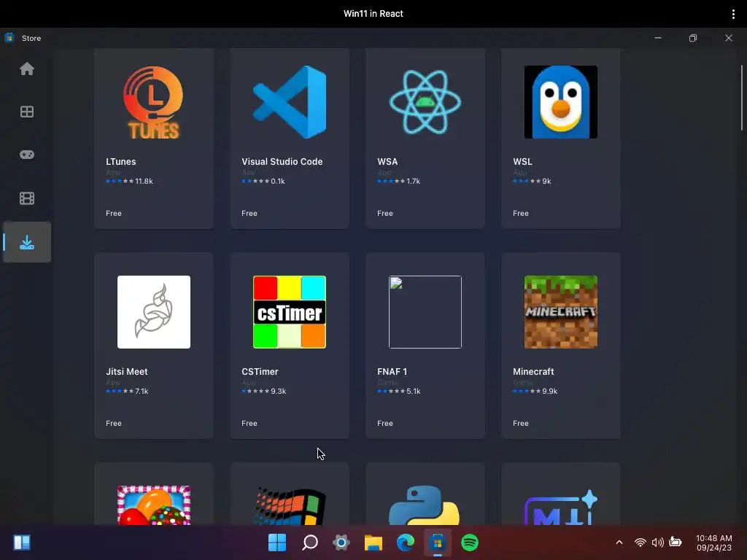Click the volume speaker tray icon
The height and width of the screenshot is (560, 747).
pyautogui.click(x=658, y=542)
